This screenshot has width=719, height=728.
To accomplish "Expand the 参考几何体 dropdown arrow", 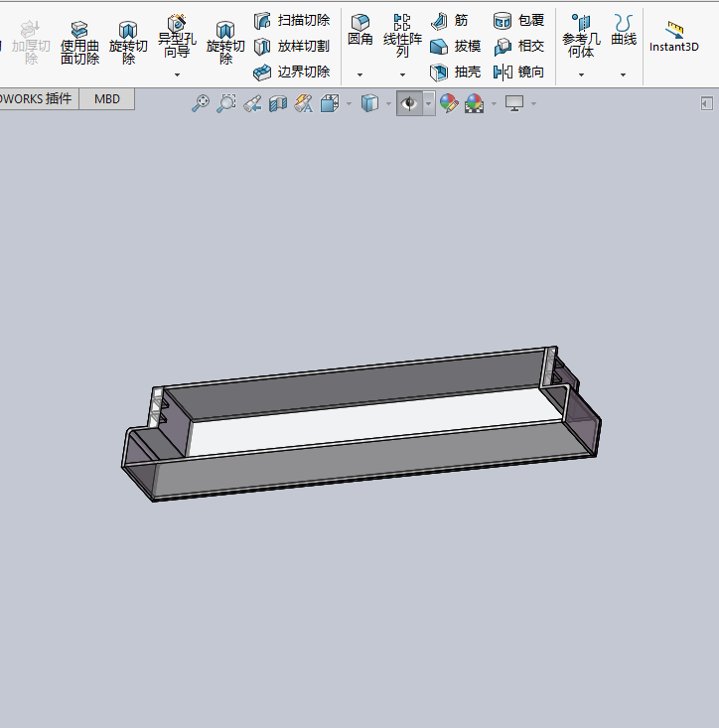I will click(x=581, y=74).
